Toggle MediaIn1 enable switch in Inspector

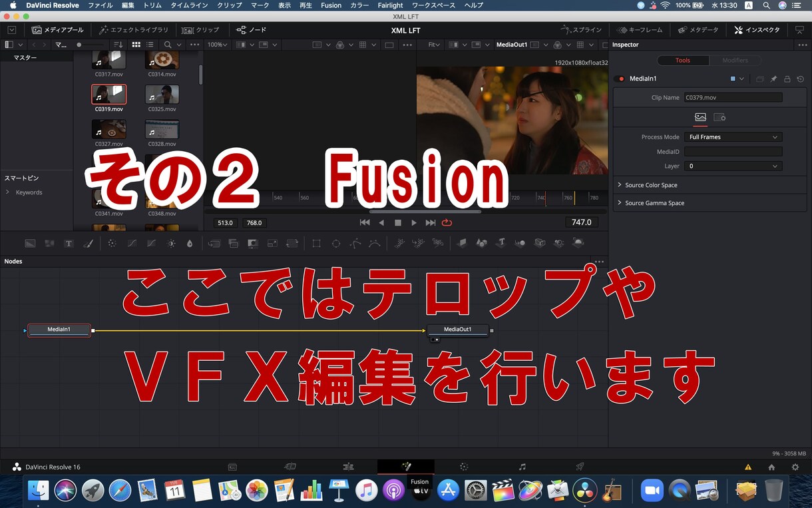621,79
